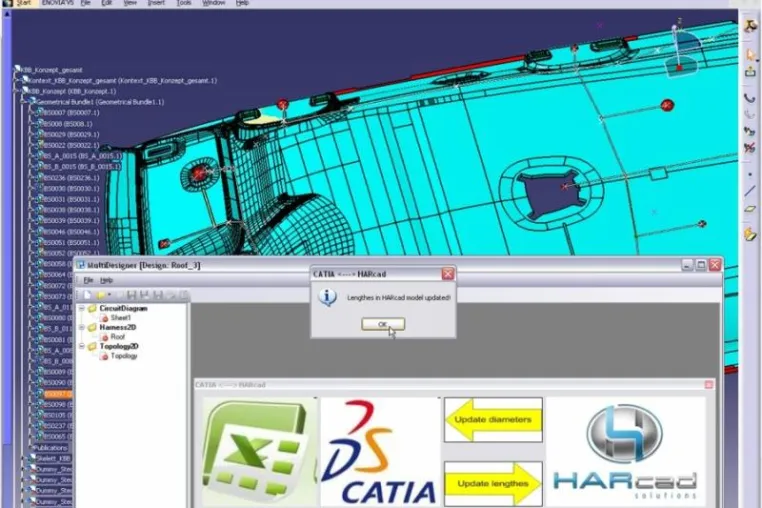Screen dimensions: 762x508
Task: Click the 3D compass in viewport corner
Action: pyautogui.click(x=682, y=49)
